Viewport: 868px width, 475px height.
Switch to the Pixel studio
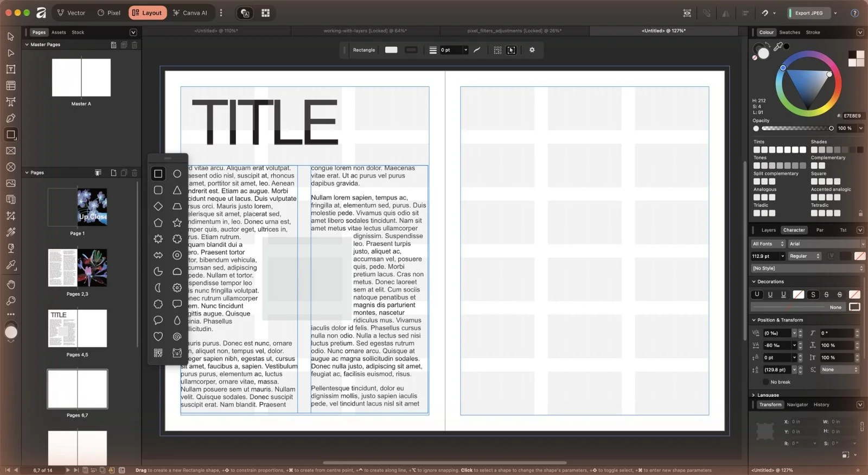109,12
